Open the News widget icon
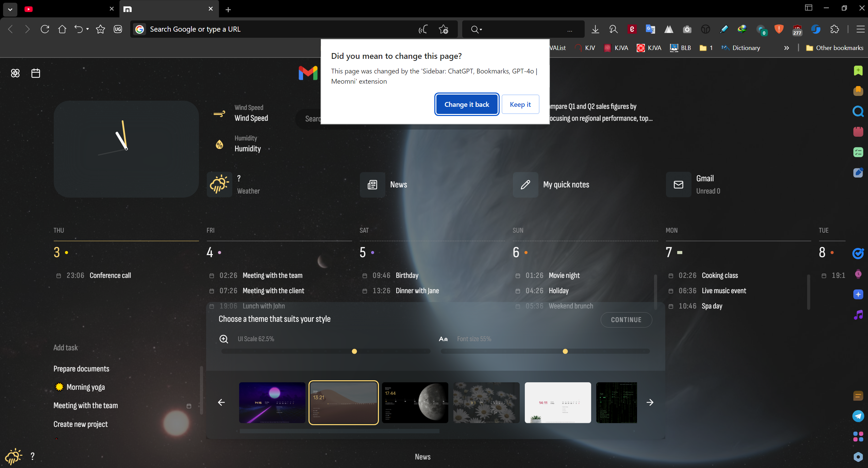The image size is (868, 468). (x=372, y=184)
